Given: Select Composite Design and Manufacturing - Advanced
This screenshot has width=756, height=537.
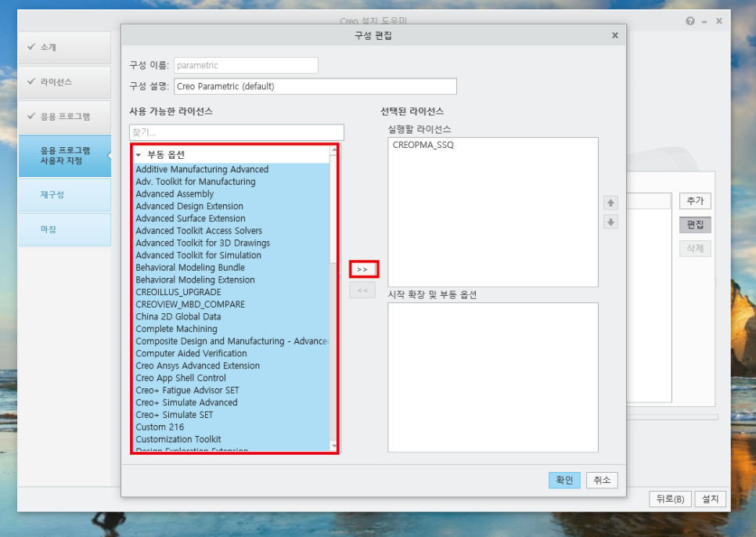Looking at the screenshot, I should (x=232, y=341).
